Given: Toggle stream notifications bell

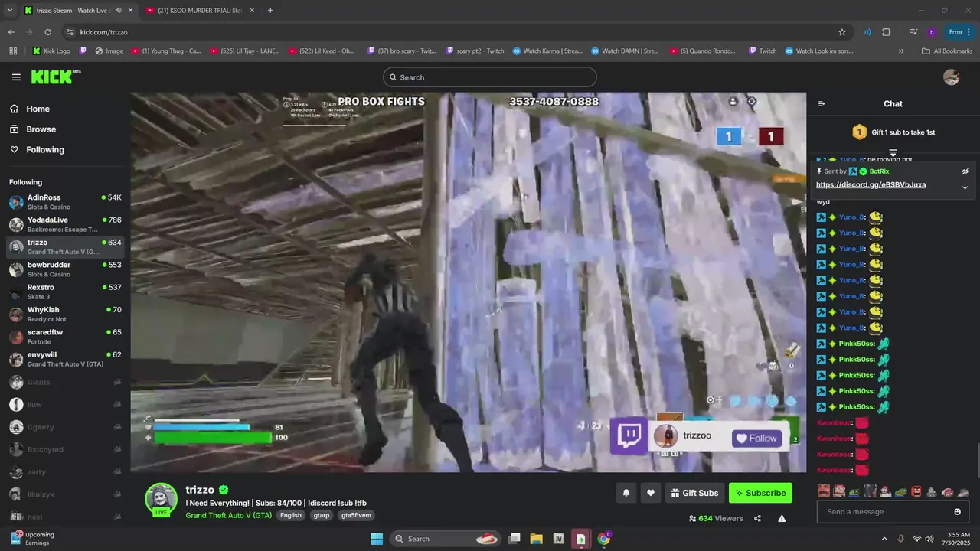Looking at the screenshot, I should tap(626, 493).
